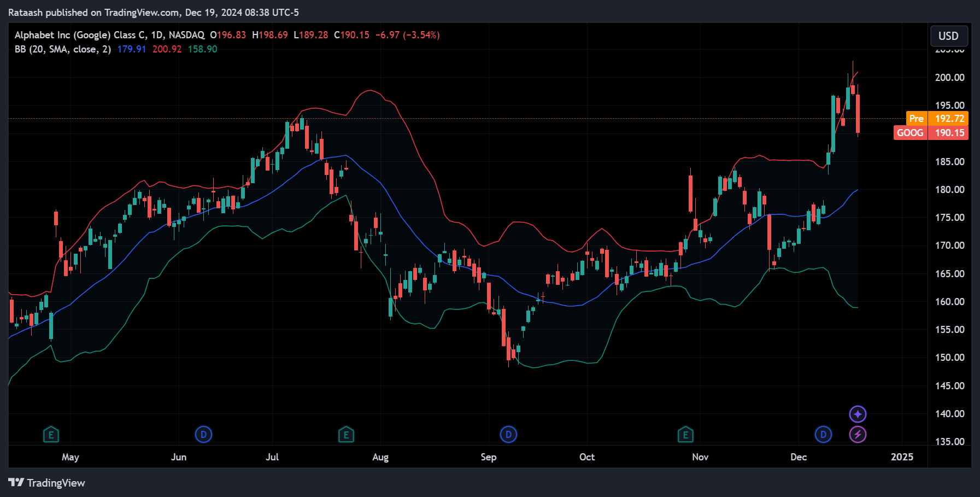Click the Alphabet Inc (Google) Class C title
The width and height of the screenshot is (980, 497).
(80, 35)
